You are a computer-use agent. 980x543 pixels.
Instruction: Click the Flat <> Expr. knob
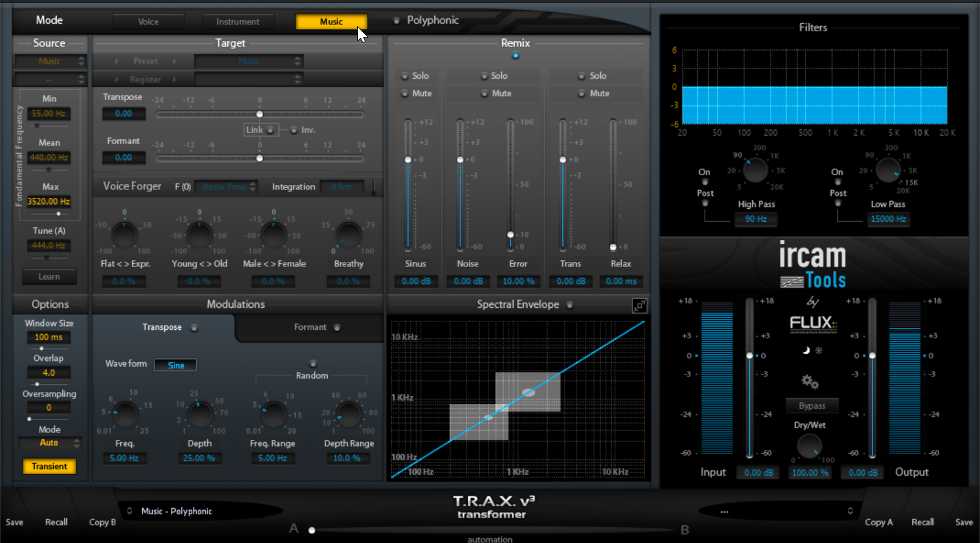tap(125, 235)
